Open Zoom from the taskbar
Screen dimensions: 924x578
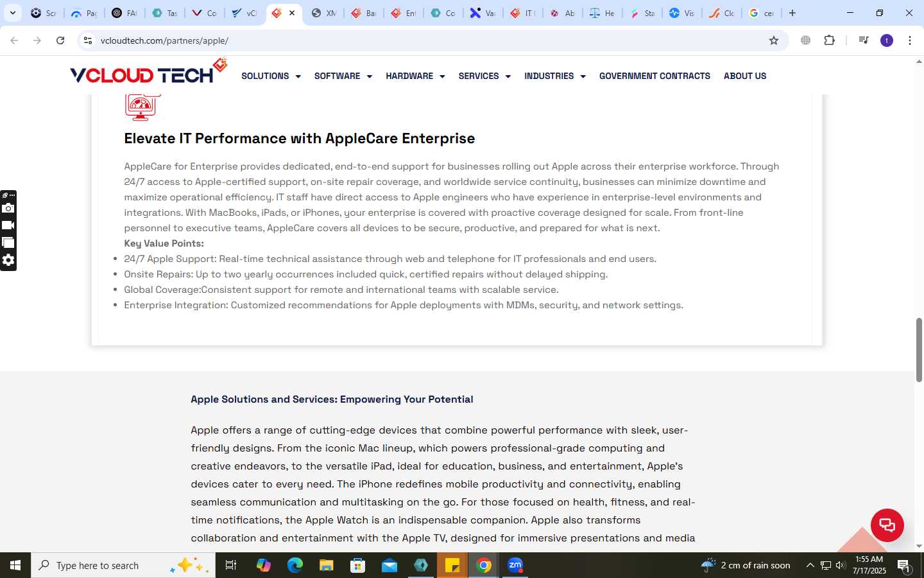point(515,565)
